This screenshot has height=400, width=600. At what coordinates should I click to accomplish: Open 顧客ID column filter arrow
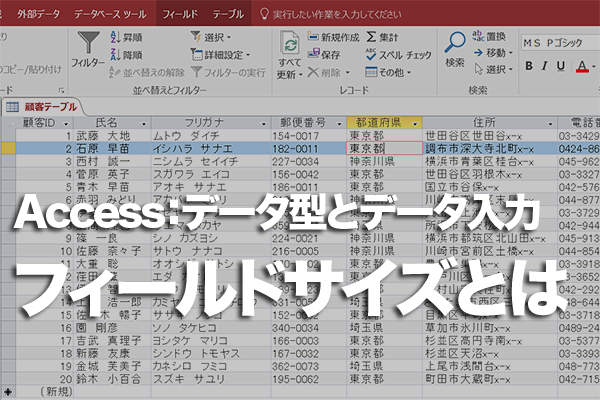[x=66, y=124]
